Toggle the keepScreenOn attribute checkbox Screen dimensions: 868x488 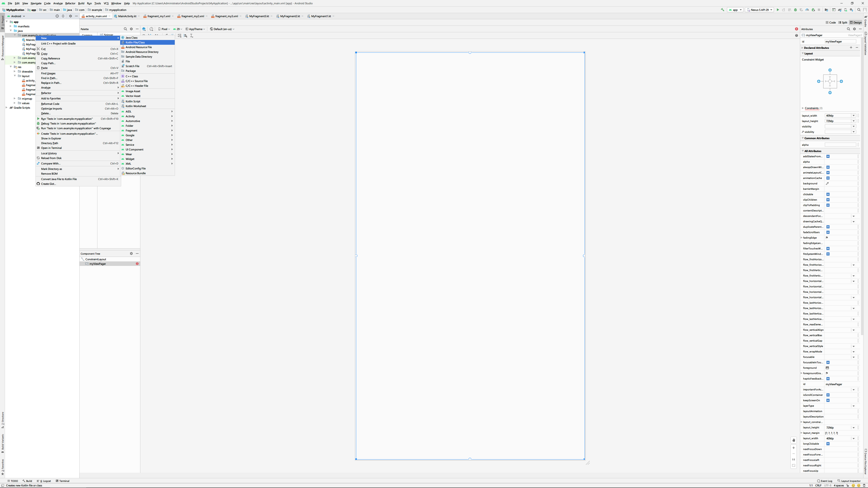(828, 400)
